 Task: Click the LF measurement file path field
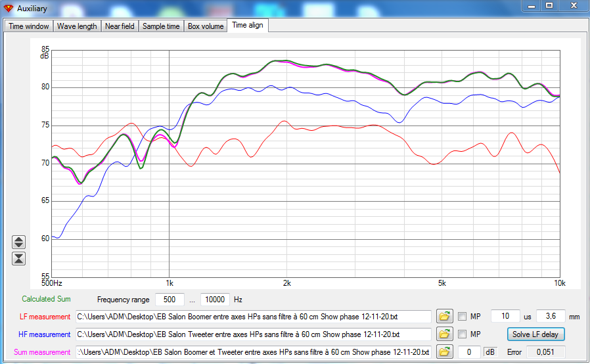[x=253, y=317]
